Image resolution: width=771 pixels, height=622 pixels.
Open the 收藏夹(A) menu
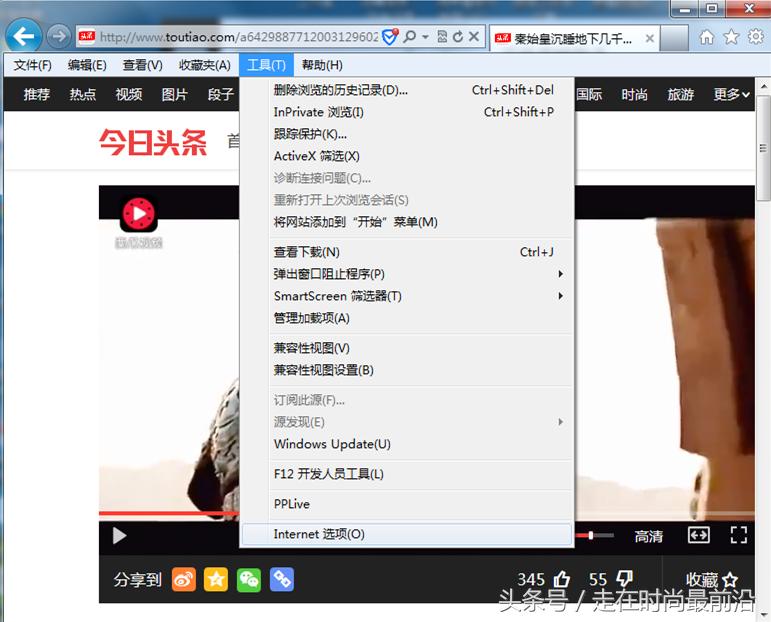(205, 65)
